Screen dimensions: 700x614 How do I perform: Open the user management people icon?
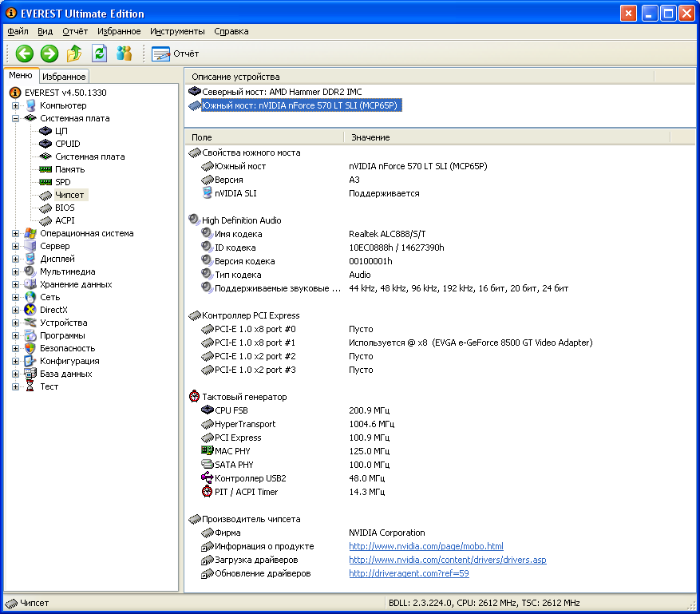124,53
